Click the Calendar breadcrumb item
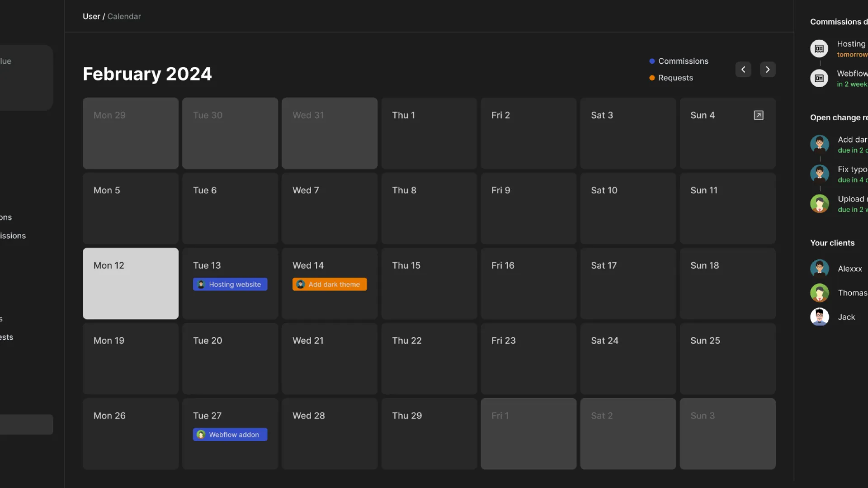Image resolution: width=868 pixels, height=488 pixels. coord(124,16)
